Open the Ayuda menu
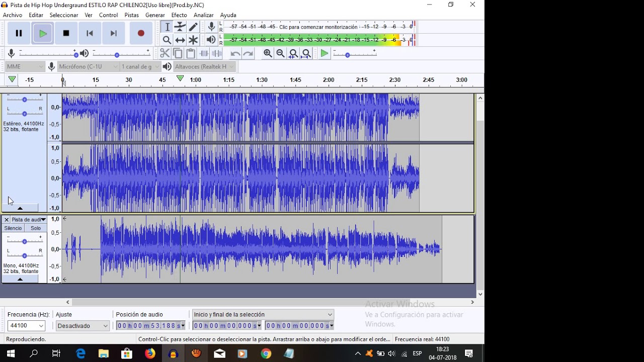 (228, 15)
